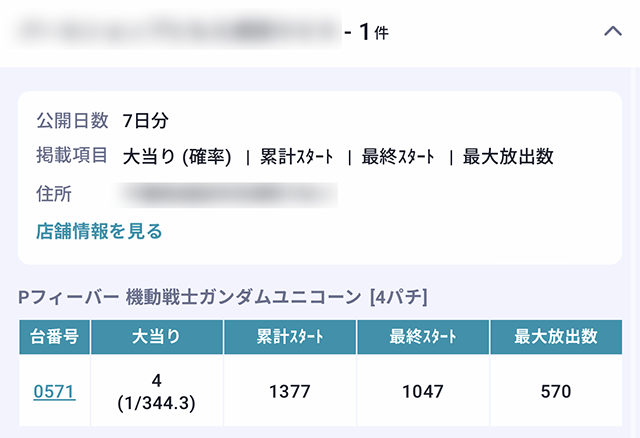Click the 掲載項目 label
This screenshot has height=438, width=640.
point(71,156)
